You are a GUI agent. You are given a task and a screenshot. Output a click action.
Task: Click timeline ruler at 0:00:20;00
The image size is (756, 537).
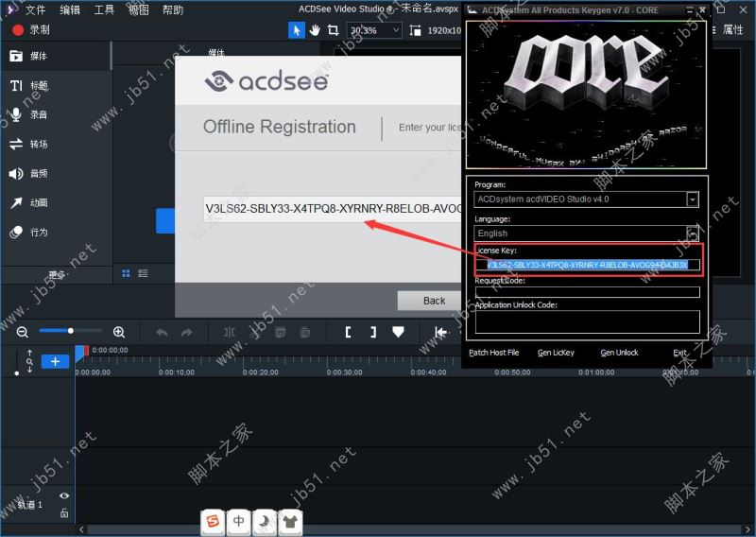point(261,372)
